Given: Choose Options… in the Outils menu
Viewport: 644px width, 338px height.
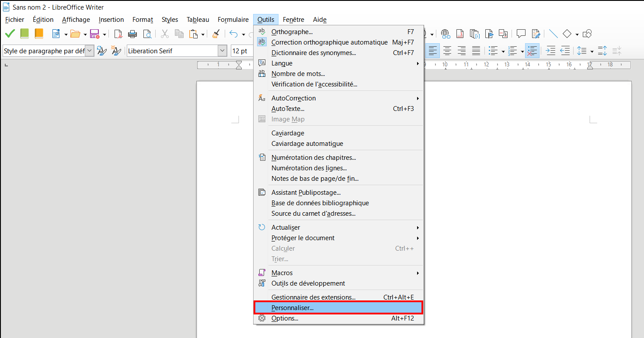Looking at the screenshot, I should [x=339, y=318].
